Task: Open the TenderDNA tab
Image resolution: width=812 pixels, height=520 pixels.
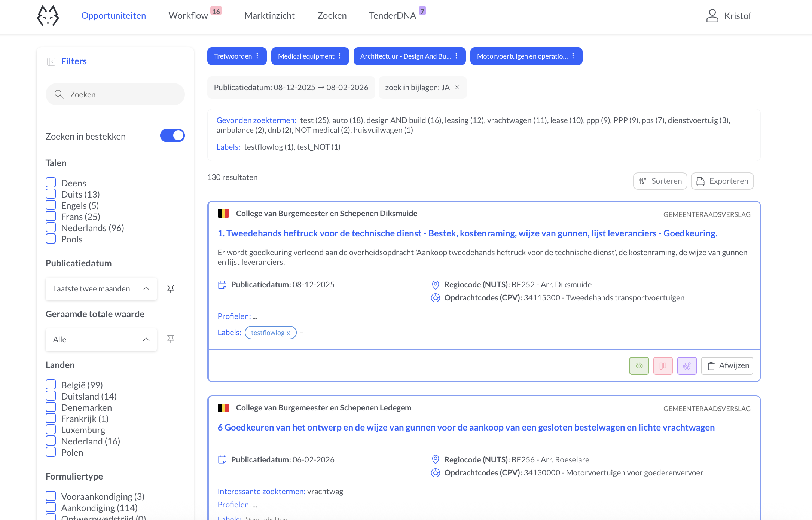Action: 393,15
